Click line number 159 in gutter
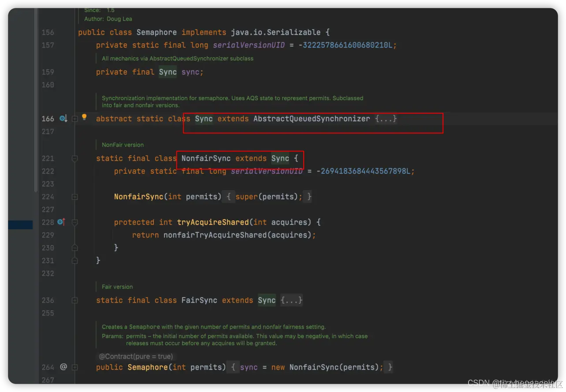The width and height of the screenshot is (566, 392). [48, 72]
